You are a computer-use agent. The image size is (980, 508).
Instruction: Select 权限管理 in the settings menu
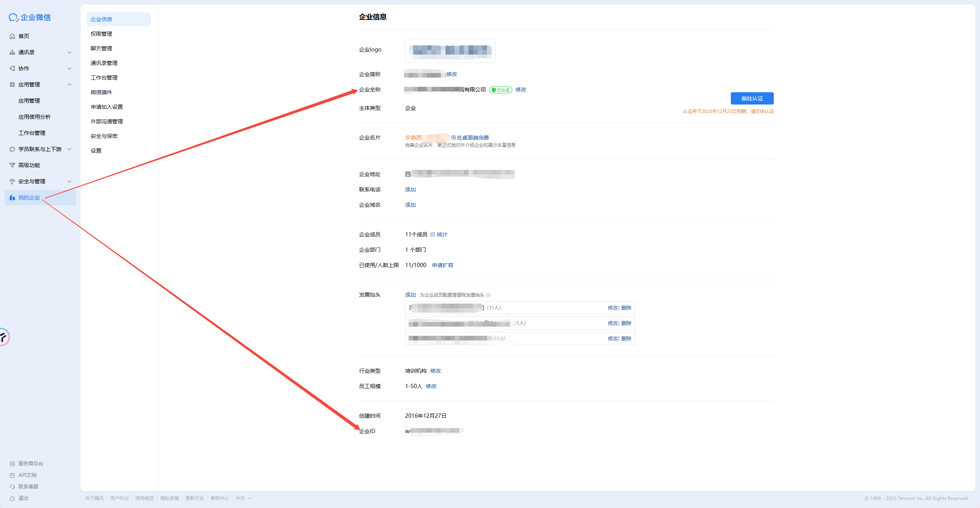[101, 34]
